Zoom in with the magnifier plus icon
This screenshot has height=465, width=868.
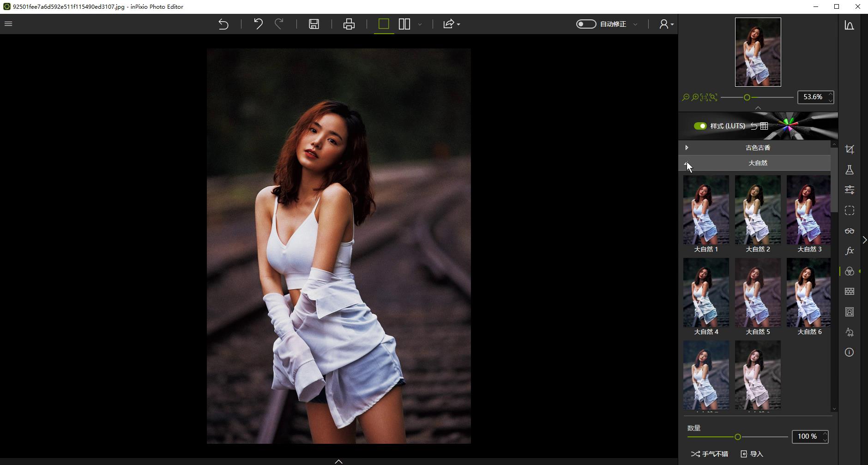[695, 97]
